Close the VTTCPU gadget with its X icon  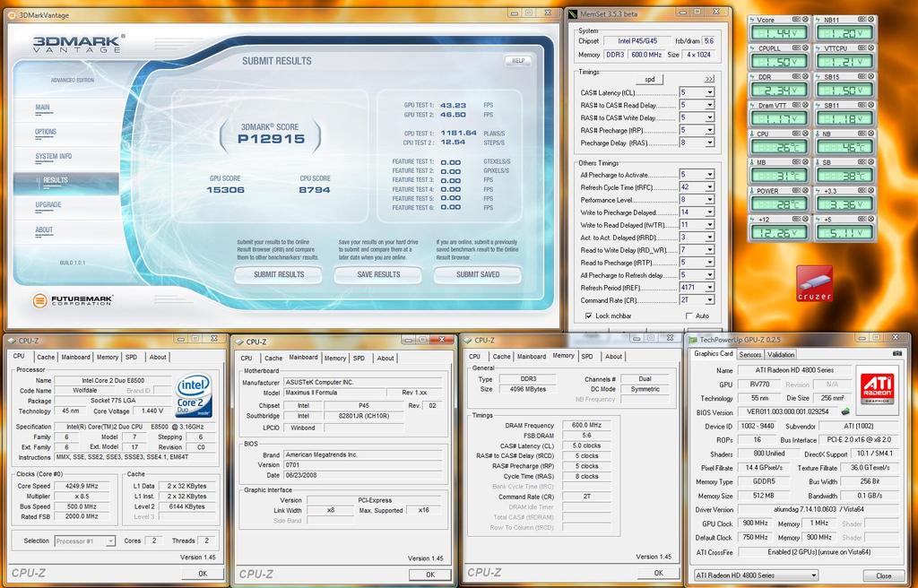pyautogui.click(x=870, y=48)
